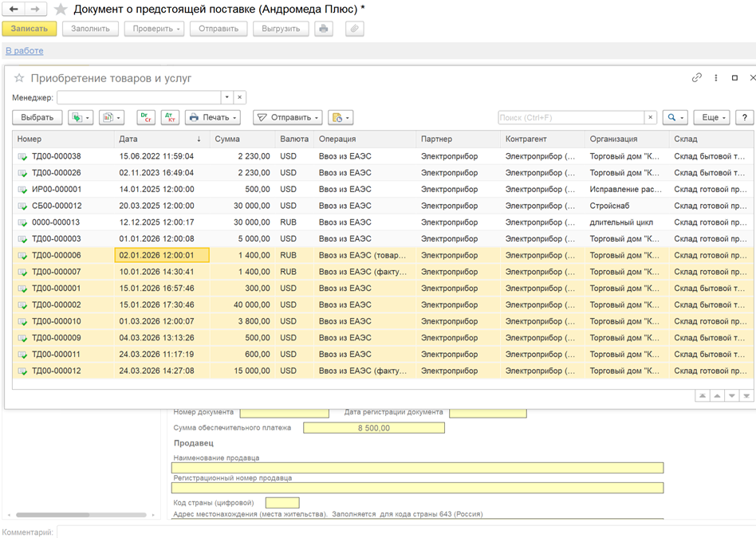Viewport: 756px width, 538px height.
Task: Clear the search field with the x button
Action: point(651,118)
